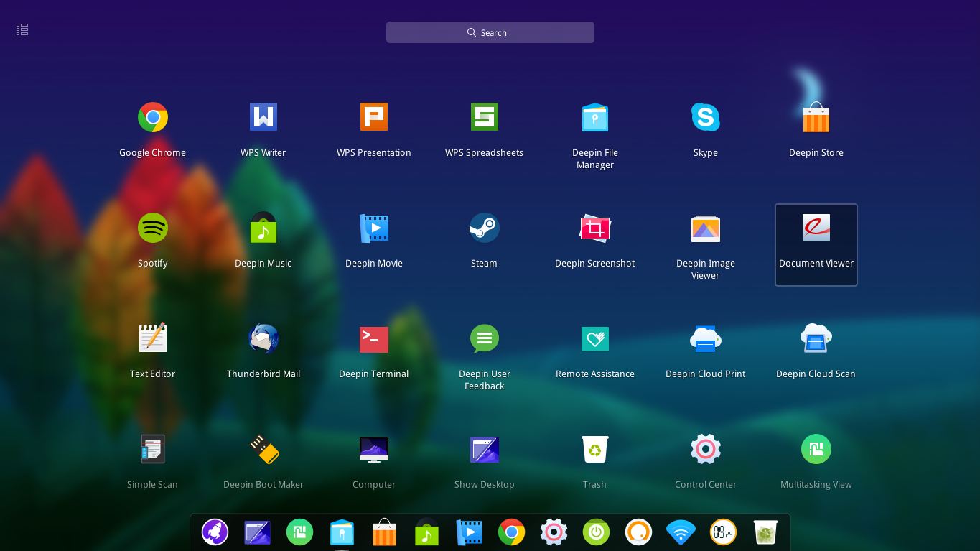
Task: Switch launcher to category list view
Action: 22,29
